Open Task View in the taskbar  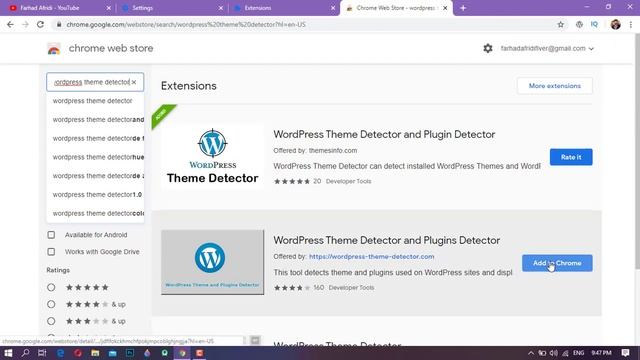pyautogui.click(x=42, y=353)
